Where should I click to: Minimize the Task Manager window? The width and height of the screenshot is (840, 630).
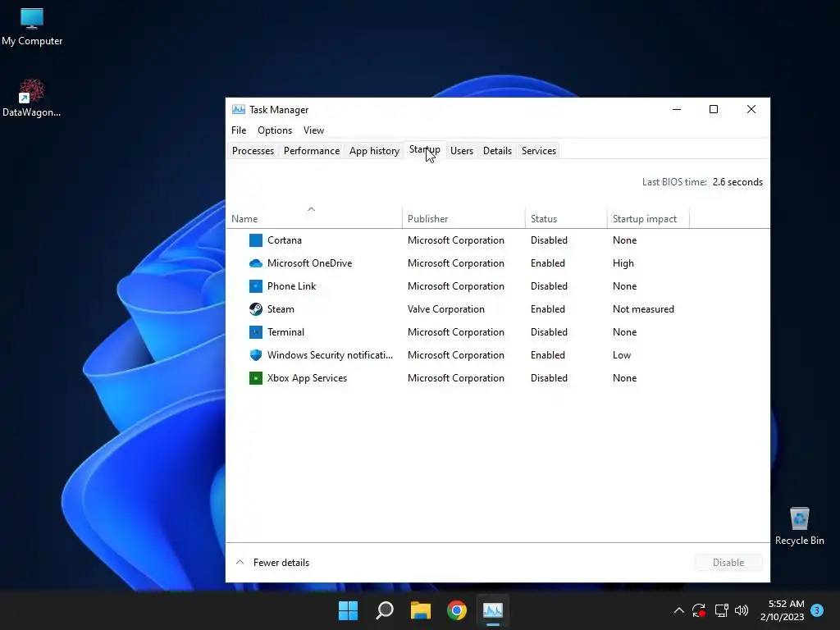(677, 109)
